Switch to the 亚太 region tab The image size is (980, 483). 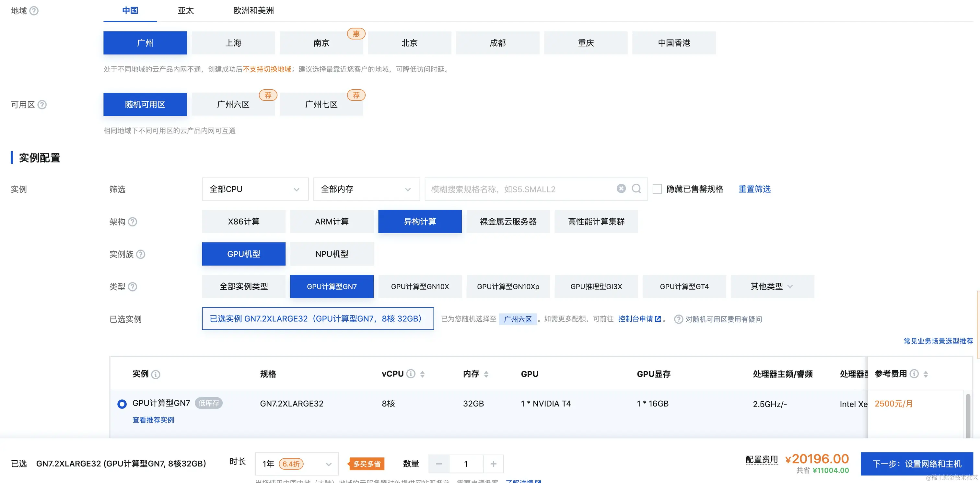point(186,11)
